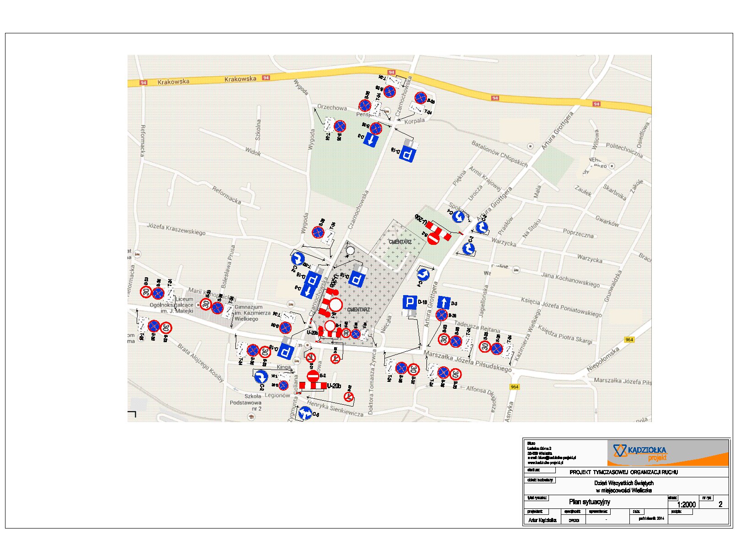Select the D-3 down-arrow sign near Orzechowa

[x=371, y=140]
